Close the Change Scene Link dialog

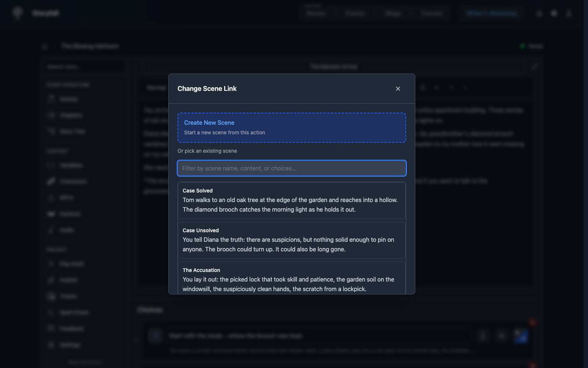pos(398,88)
